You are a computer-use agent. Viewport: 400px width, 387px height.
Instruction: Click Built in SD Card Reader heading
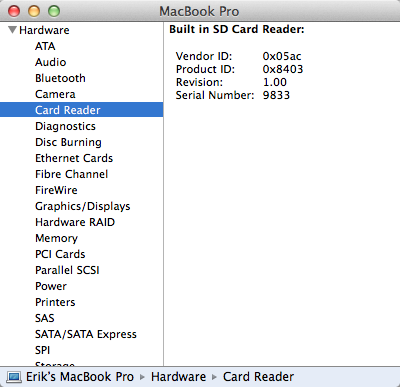237,29
